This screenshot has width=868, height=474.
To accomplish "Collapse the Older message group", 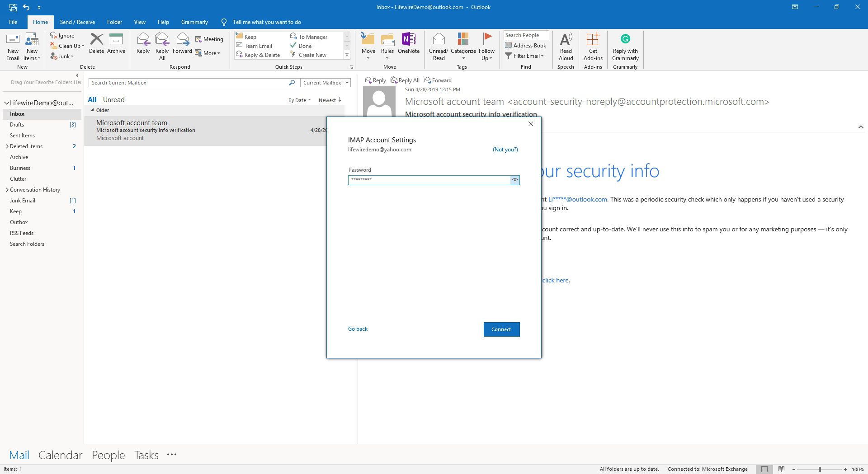I will [x=92, y=110].
